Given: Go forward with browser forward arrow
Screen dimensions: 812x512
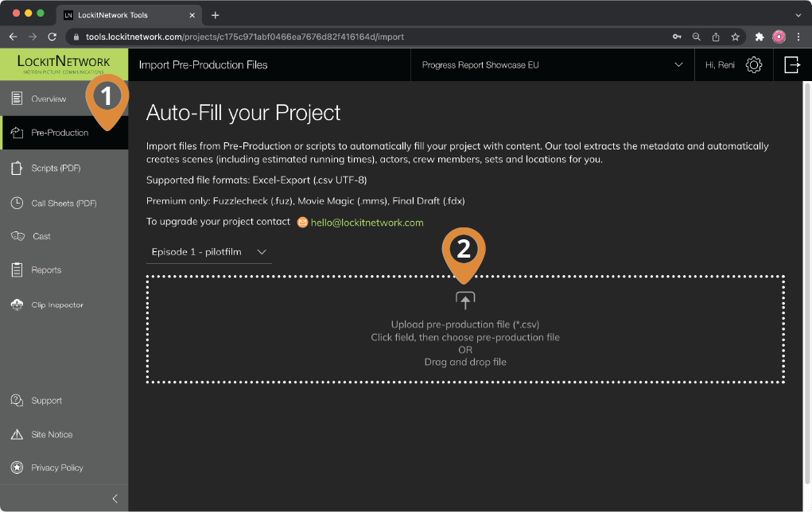Looking at the screenshot, I should click(x=32, y=37).
